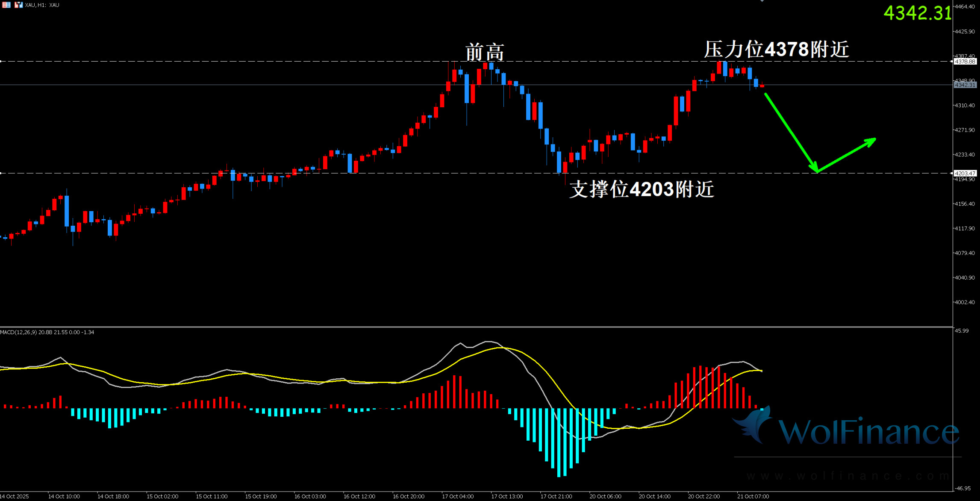
Task: Click the 14 Oct 2025 date label
Action: pyautogui.click(x=15, y=496)
